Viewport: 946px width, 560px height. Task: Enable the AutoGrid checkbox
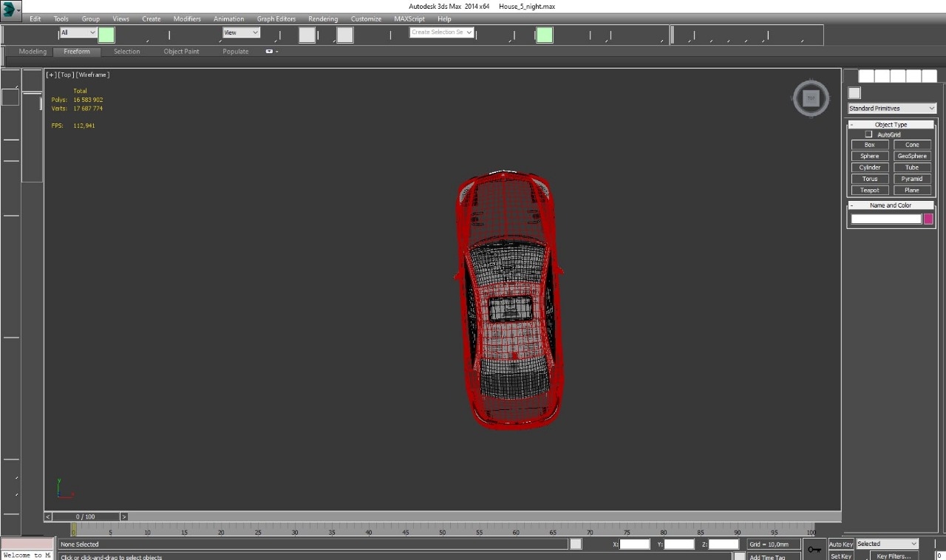pos(868,134)
